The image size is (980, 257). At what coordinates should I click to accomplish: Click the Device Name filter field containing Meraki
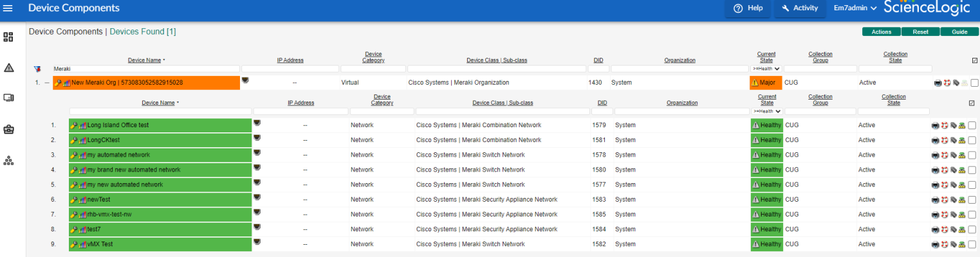coord(145,69)
